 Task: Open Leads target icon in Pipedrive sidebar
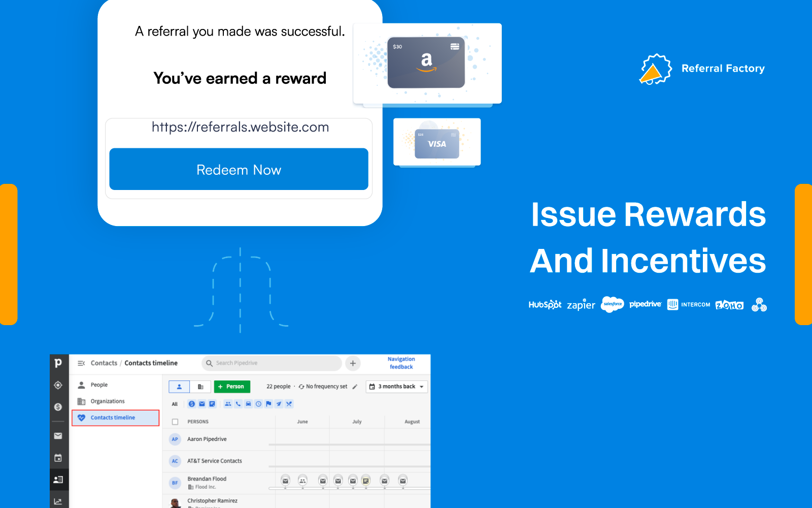click(58, 385)
